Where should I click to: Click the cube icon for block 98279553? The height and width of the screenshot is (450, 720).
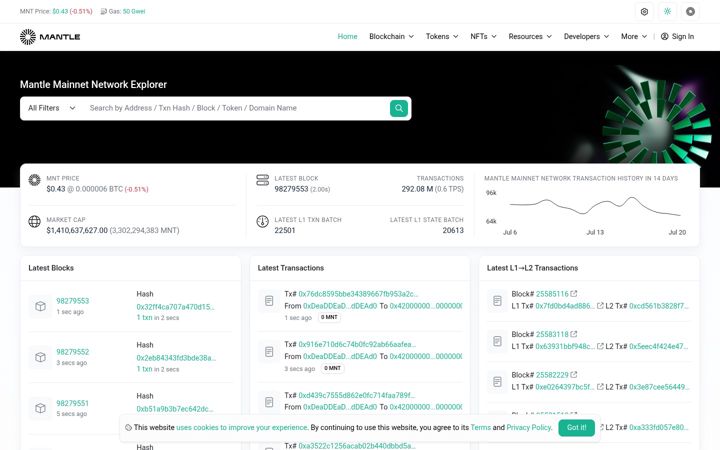(x=40, y=306)
